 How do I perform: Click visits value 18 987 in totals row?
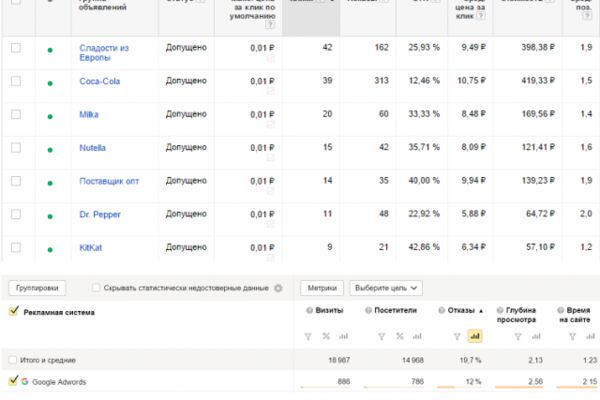click(339, 360)
